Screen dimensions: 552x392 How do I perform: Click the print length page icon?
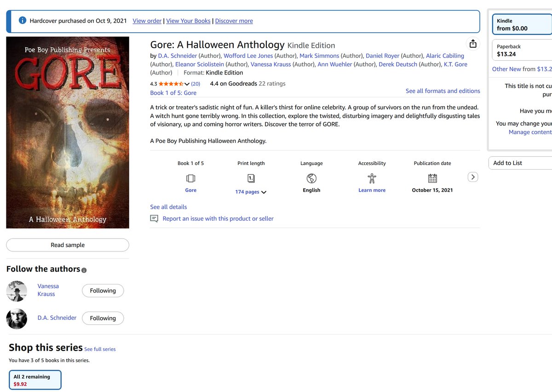point(251,178)
